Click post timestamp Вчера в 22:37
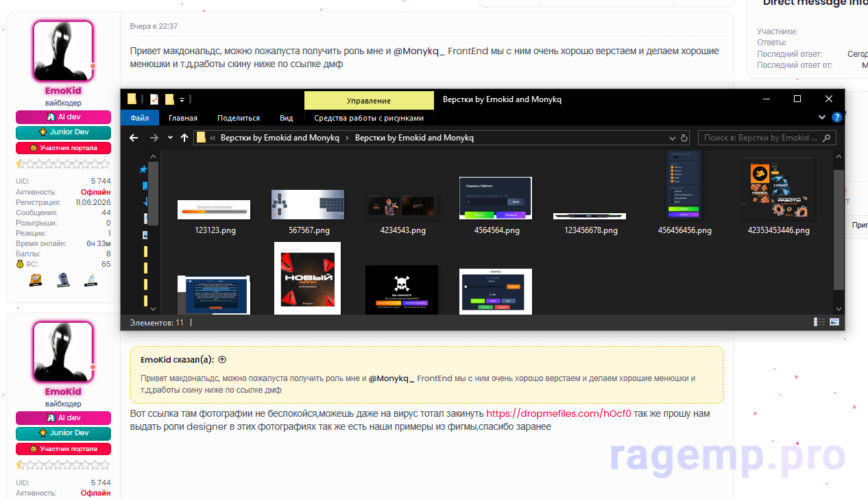The width and height of the screenshot is (868, 499). [x=154, y=26]
